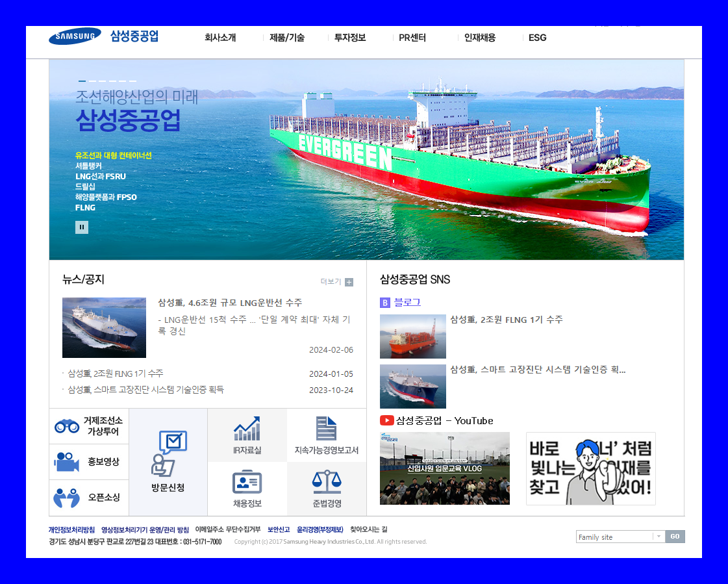The image size is (728, 584).
Task: Open the 인재채용 menu
Action: point(480,38)
